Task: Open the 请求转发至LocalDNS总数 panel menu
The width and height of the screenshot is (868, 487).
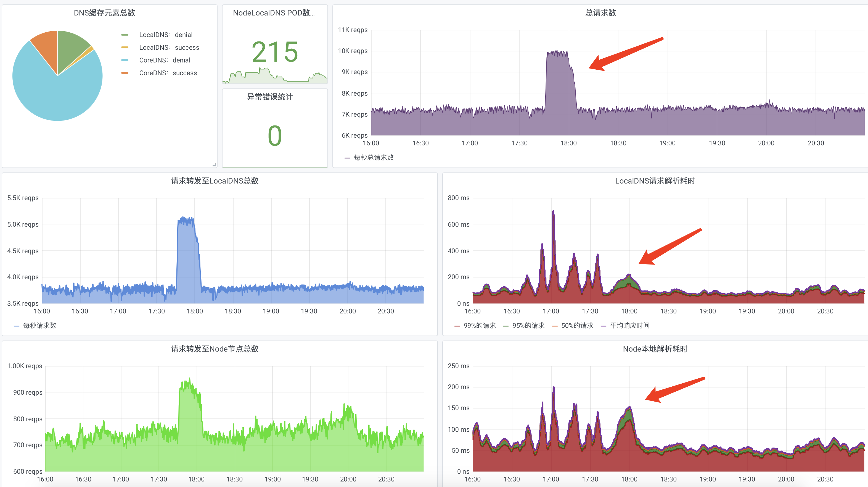Action: point(215,181)
